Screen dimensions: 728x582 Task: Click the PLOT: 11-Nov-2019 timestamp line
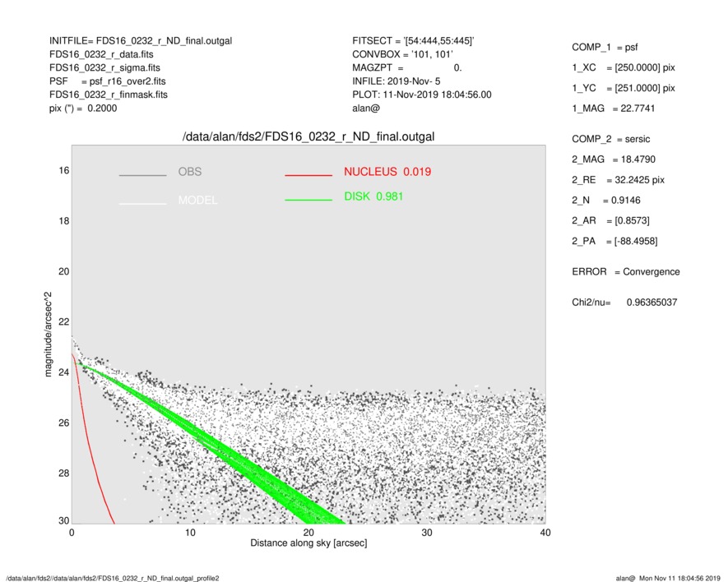click(421, 95)
